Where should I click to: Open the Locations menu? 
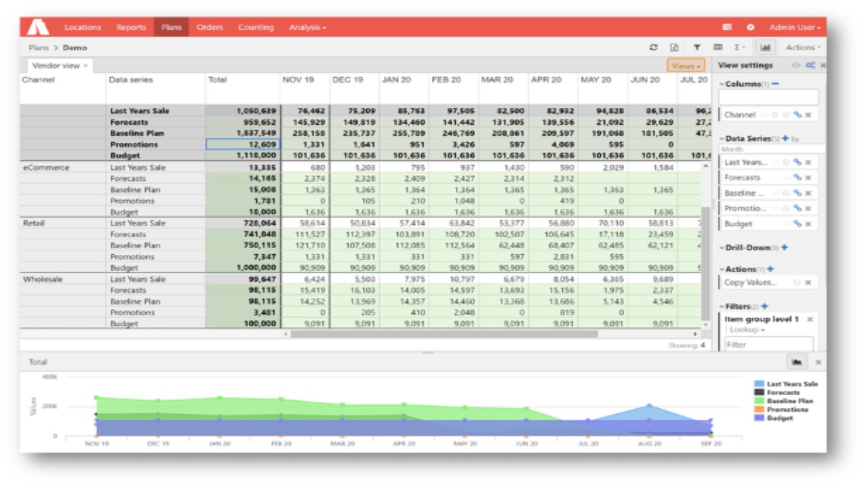83,27
